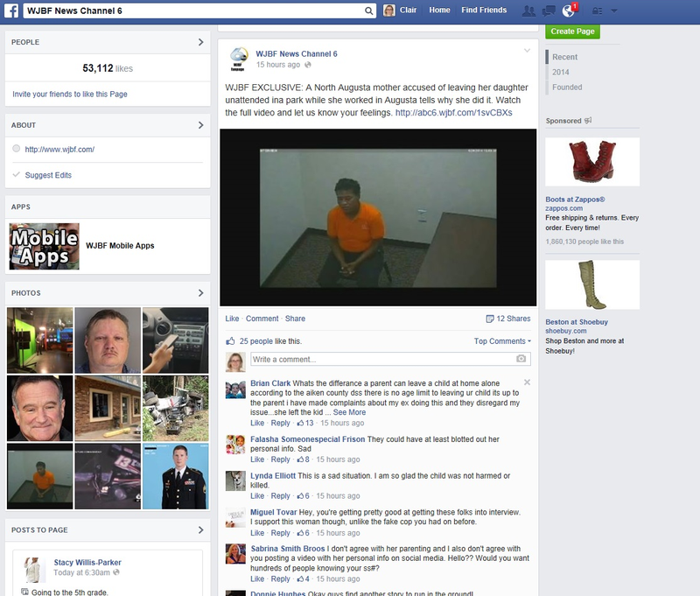Click Lynda Elliott's avatar
Screen dimensions: 700x596
pos(235,481)
